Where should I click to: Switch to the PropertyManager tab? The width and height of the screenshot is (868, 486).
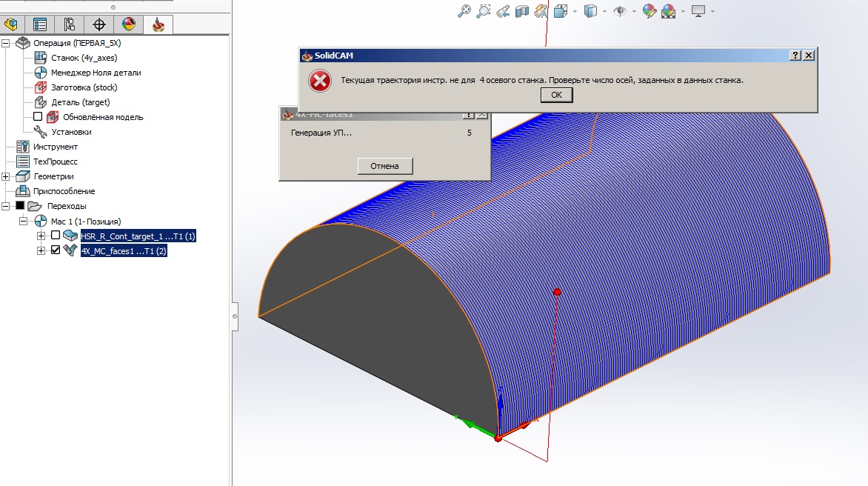[x=40, y=24]
